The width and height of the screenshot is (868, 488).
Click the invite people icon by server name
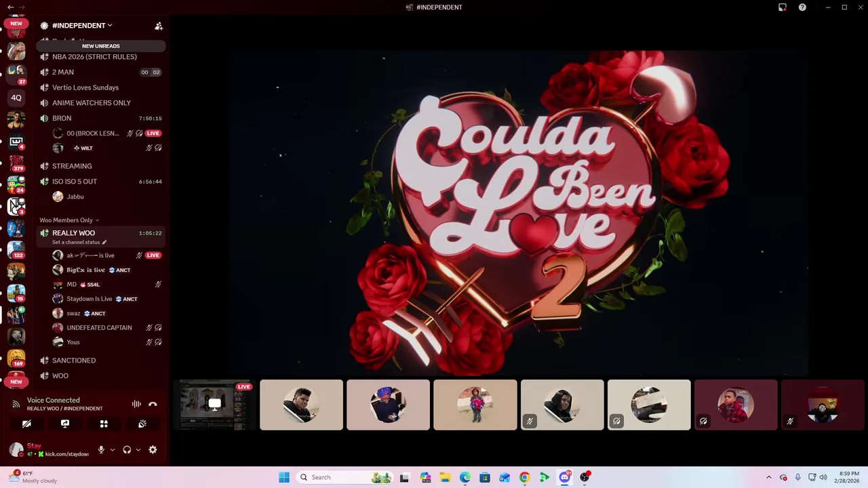pos(159,26)
